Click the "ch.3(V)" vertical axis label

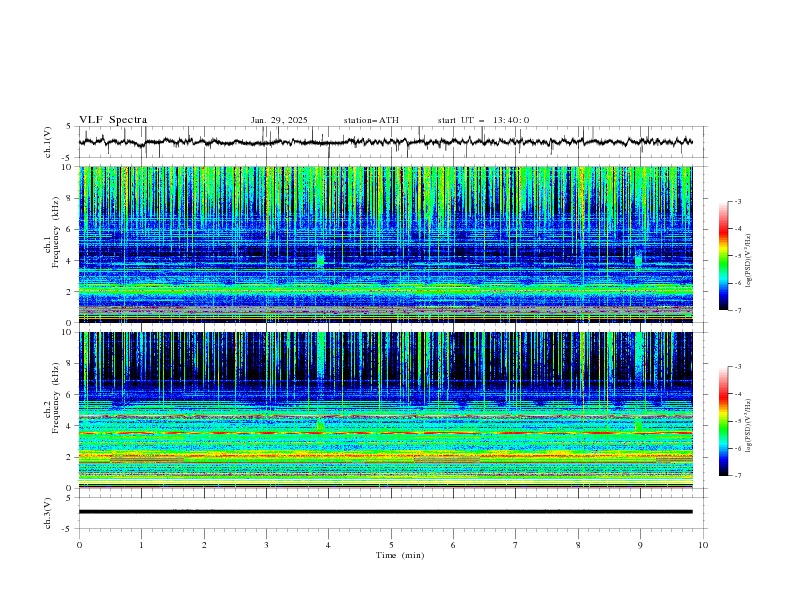48,513
